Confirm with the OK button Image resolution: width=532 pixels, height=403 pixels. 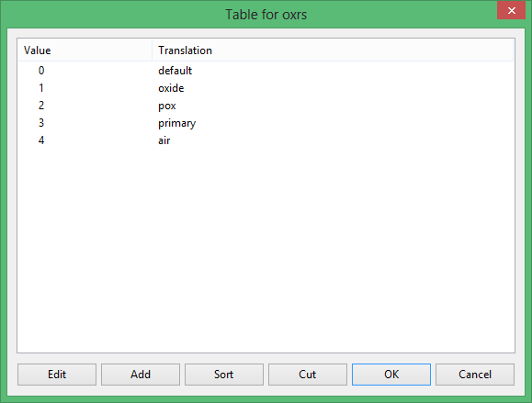click(391, 375)
